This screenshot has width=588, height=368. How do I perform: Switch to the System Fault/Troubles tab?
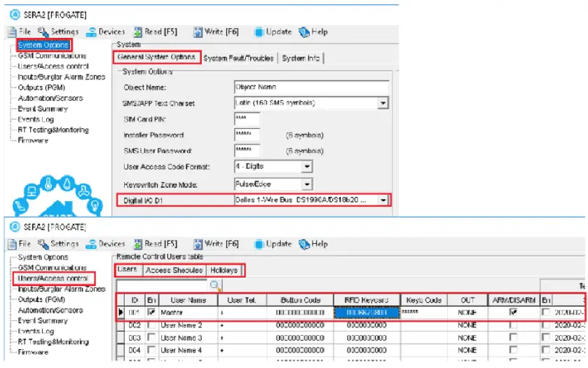click(238, 58)
